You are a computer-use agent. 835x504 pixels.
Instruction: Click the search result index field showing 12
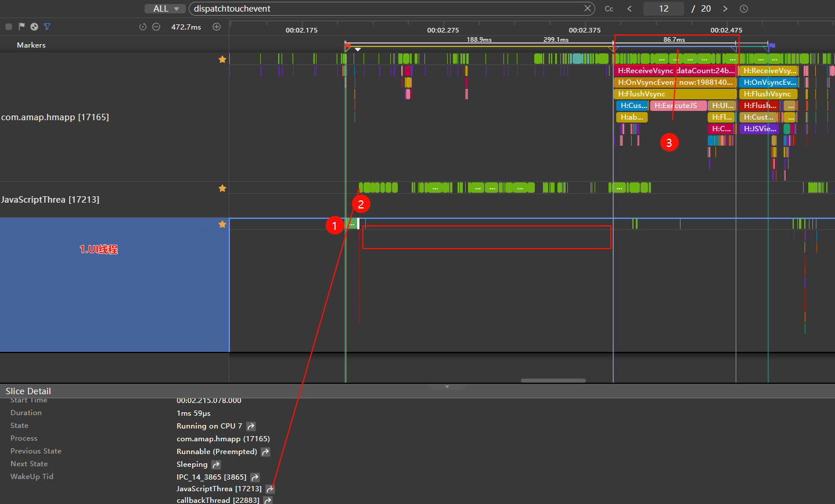(664, 9)
